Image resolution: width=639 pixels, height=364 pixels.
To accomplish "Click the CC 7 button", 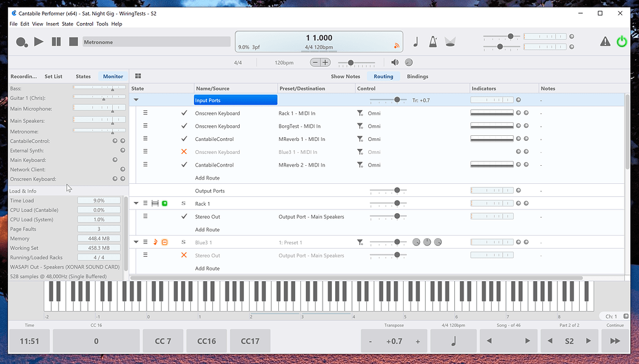I will [x=163, y=341].
